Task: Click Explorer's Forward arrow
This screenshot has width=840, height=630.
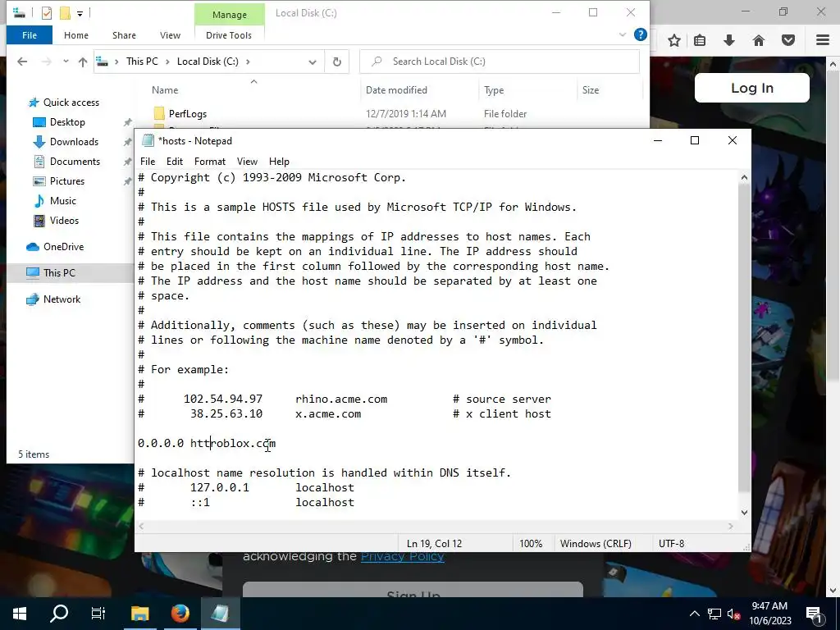Action: (47, 62)
